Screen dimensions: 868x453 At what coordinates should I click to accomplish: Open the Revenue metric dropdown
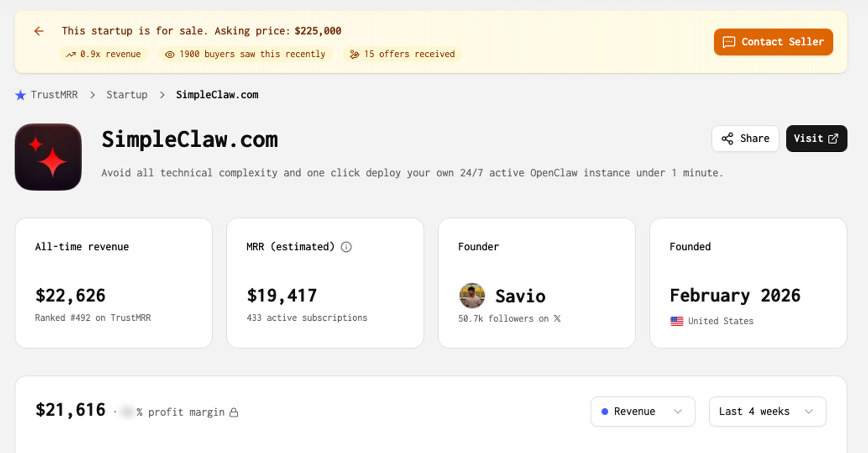pyautogui.click(x=642, y=411)
